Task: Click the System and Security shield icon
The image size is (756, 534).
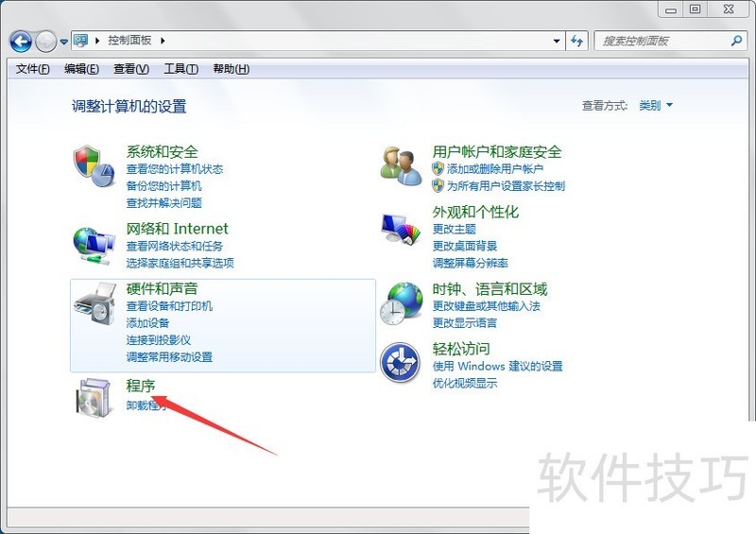Action: coord(94,165)
